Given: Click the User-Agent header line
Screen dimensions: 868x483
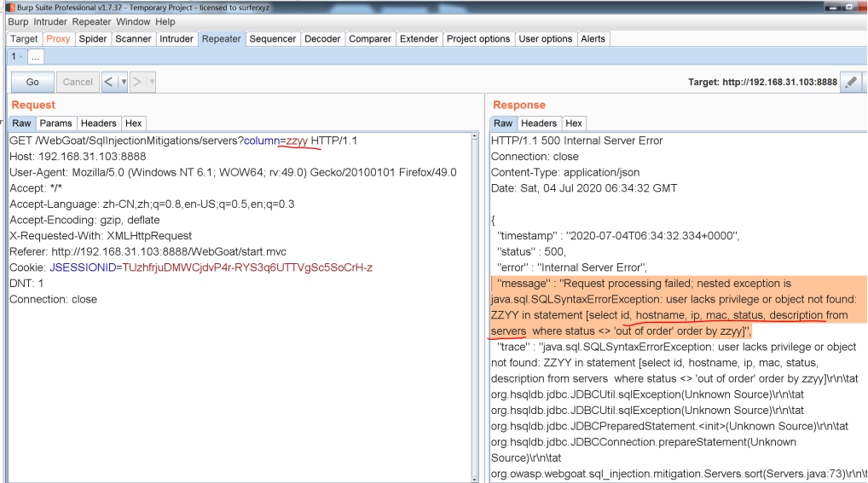Looking at the screenshot, I should (233, 173).
